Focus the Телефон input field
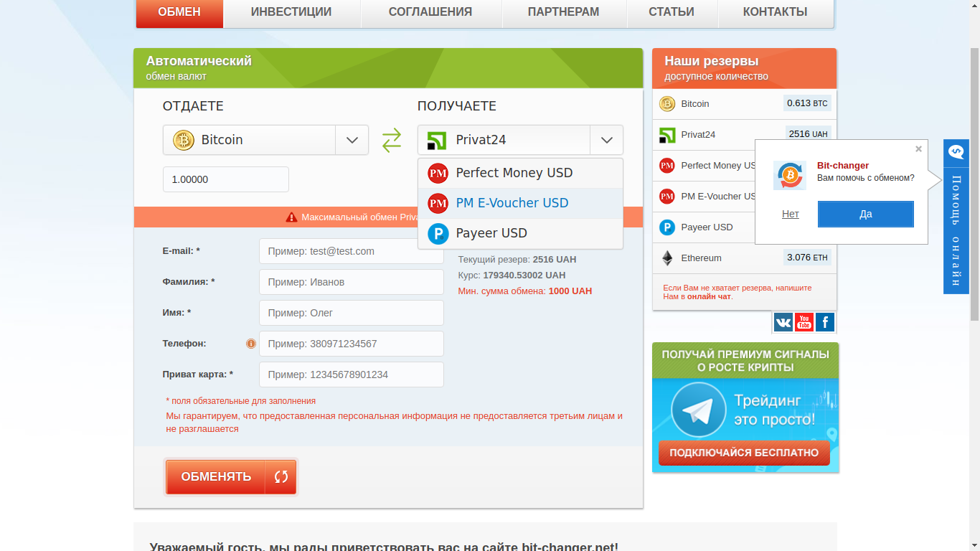 pyautogui.click(x=352, y=344)
